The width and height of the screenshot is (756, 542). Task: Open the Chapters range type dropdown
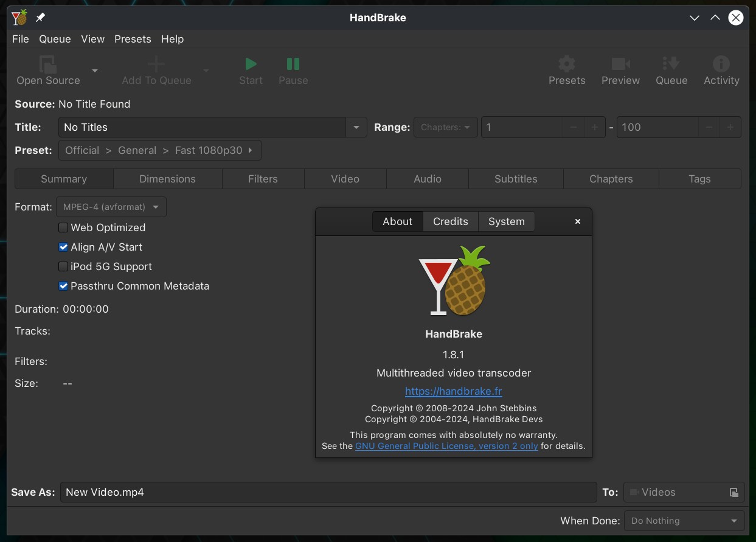point(446,127)
